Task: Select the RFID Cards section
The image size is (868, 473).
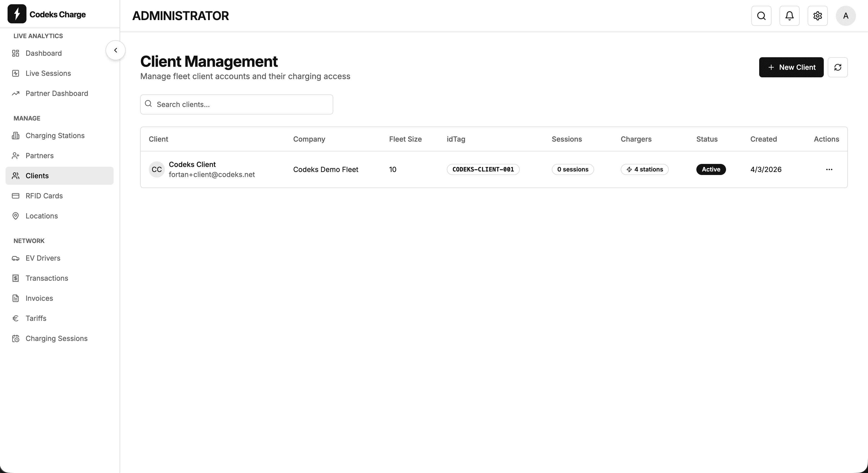Action: [44, 196]
